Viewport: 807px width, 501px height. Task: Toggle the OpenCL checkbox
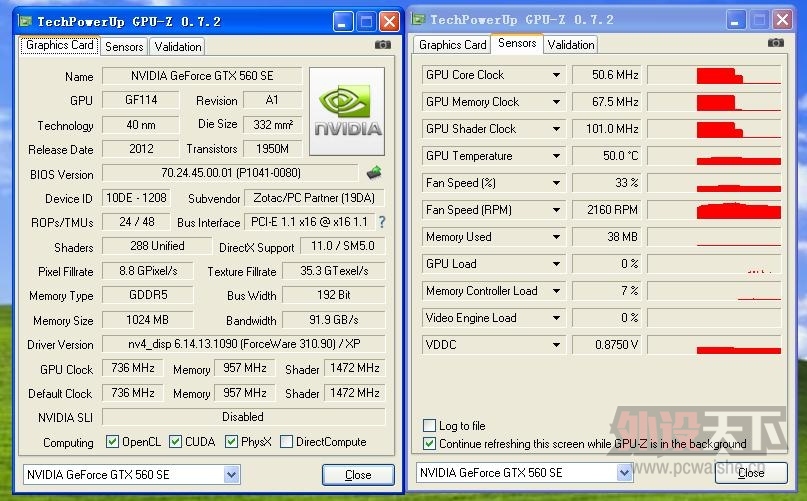[x=112, y=442]
